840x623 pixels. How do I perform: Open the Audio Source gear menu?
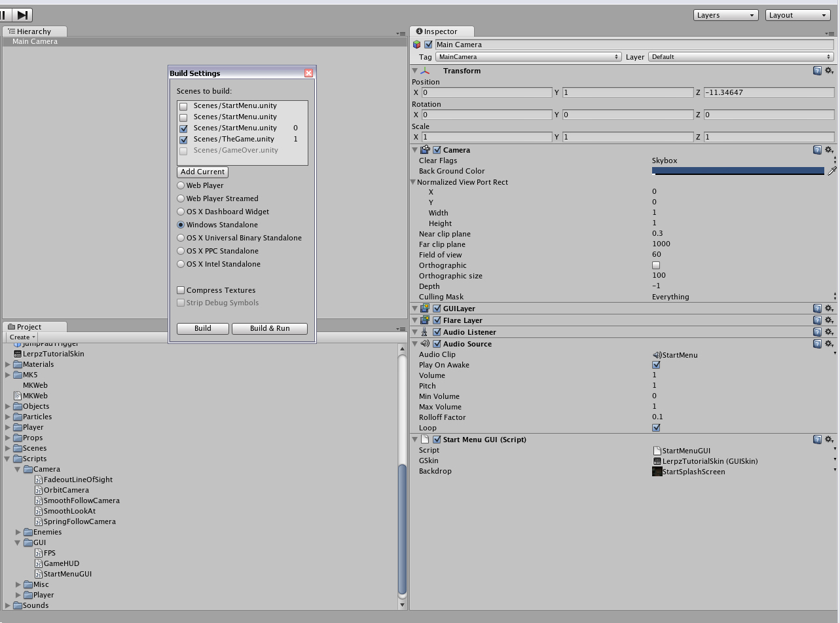(x=829, y=343)
